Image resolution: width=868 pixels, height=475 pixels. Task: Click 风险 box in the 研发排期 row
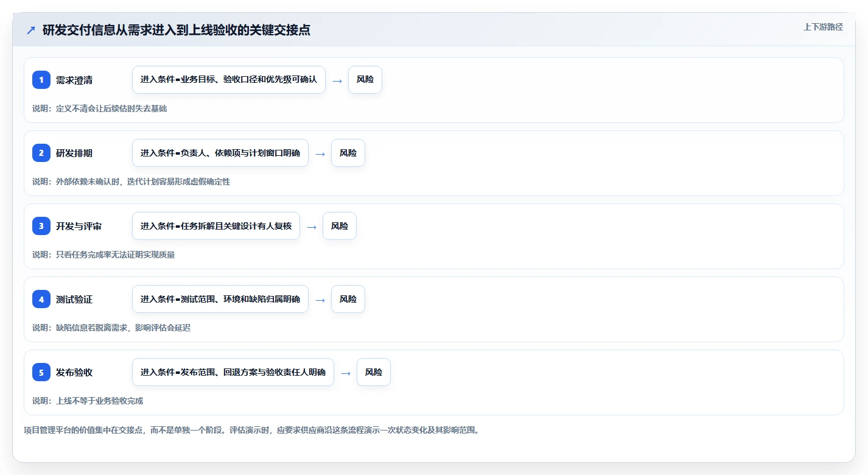click(x=348, y=153)
